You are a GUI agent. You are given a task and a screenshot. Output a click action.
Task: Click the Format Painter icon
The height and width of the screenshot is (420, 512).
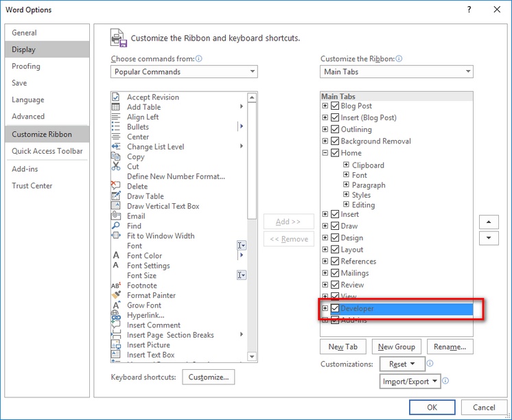click(x=115, y=296)
